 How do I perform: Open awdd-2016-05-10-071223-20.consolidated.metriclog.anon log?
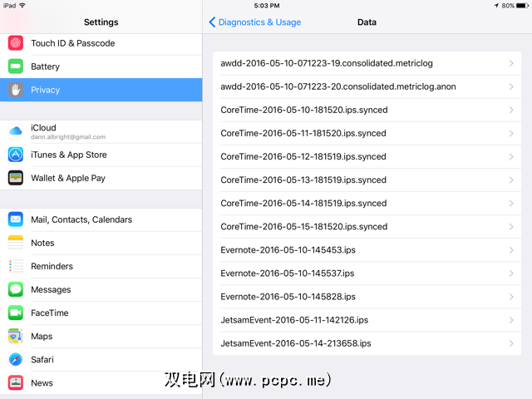(367, 86)
